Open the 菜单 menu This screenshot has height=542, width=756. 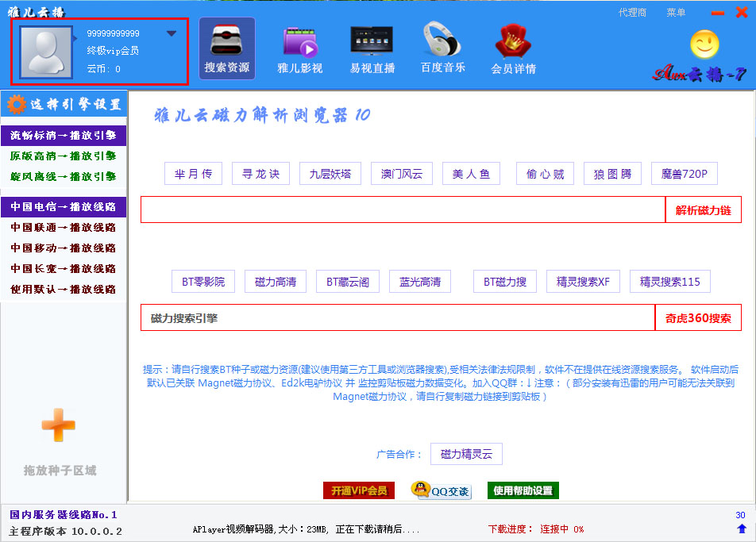[676, 13]
